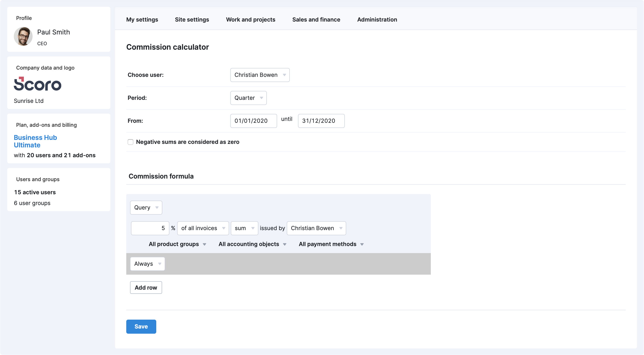Image resolution: width=644 pixels, height=355 pixels.
Task: Click the From date field 01/01/2020
Action: tap(253, 121)
